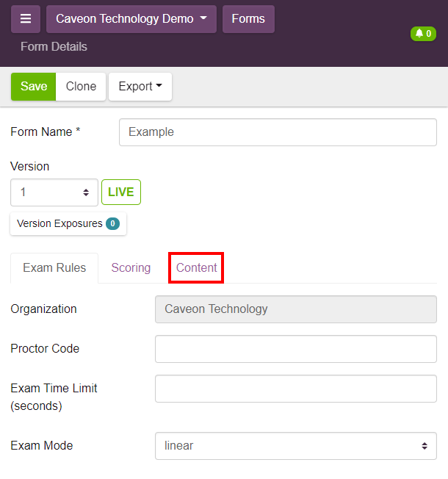Open Version Exposures

pyautogui.click(x=60, y=224)
